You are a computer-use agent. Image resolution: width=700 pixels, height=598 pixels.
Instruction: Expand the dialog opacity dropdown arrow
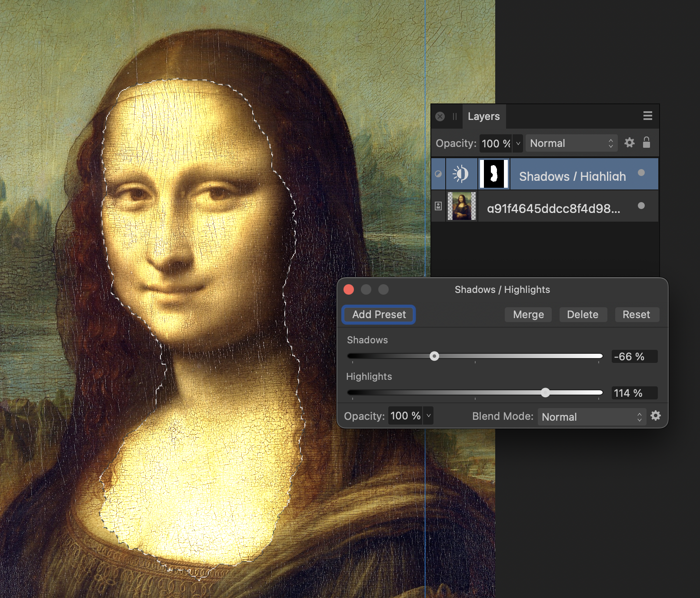(428, 416)
